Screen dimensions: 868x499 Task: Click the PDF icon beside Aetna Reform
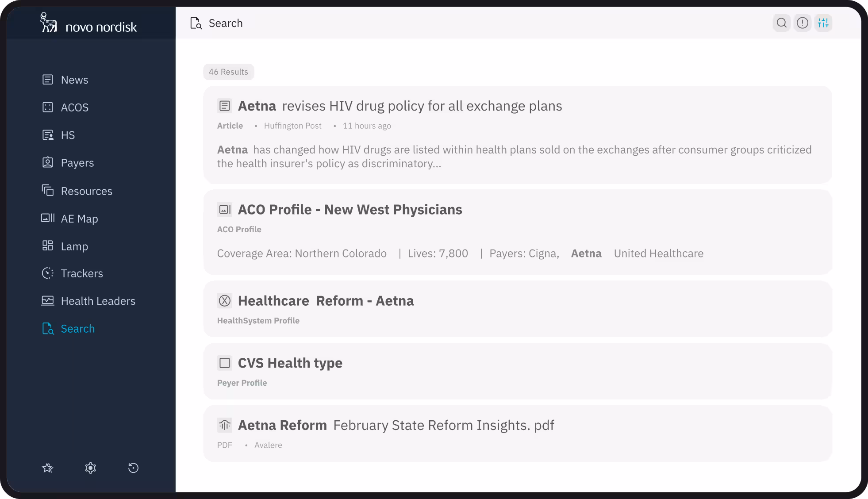(x=225, y=425)
